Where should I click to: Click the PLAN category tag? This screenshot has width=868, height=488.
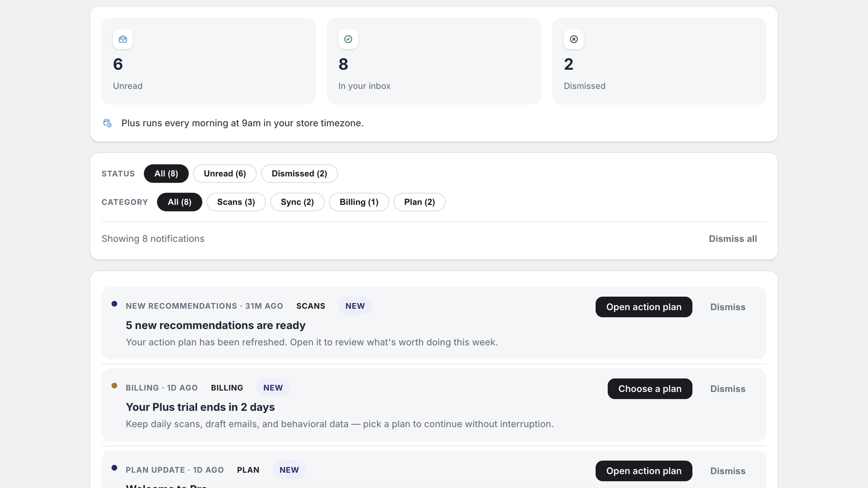[248, 470]
